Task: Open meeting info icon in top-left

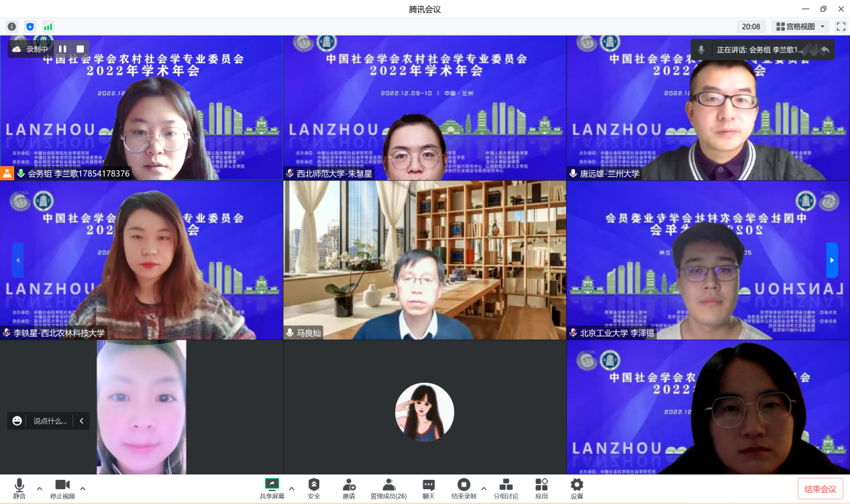Action: pos(11,27)
